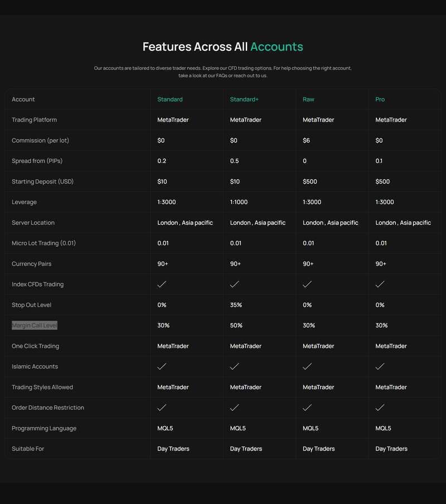Click the Index CFDs Trading row label
The width and height of the screenshot is (446, 504).
coord(37,284)
